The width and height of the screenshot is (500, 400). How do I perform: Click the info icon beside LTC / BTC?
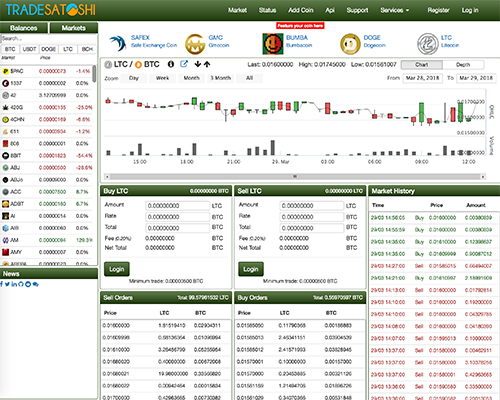[x=171, y=64]
